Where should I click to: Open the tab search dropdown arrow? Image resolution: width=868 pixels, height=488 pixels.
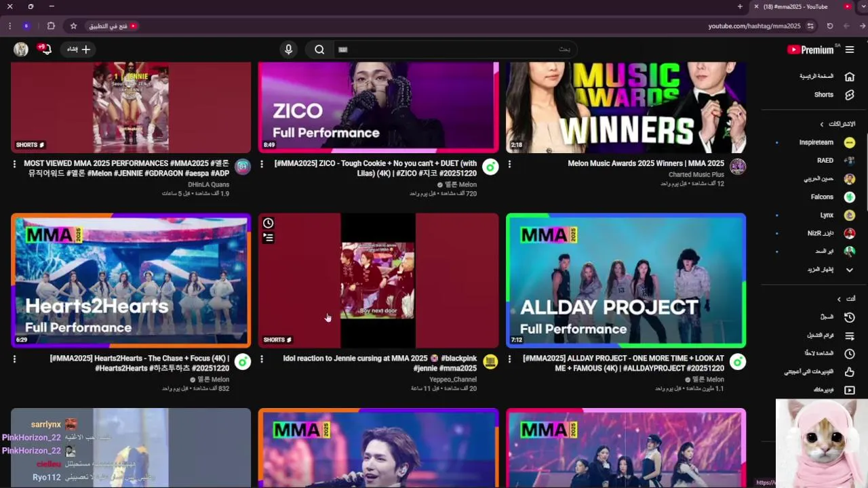862,7
